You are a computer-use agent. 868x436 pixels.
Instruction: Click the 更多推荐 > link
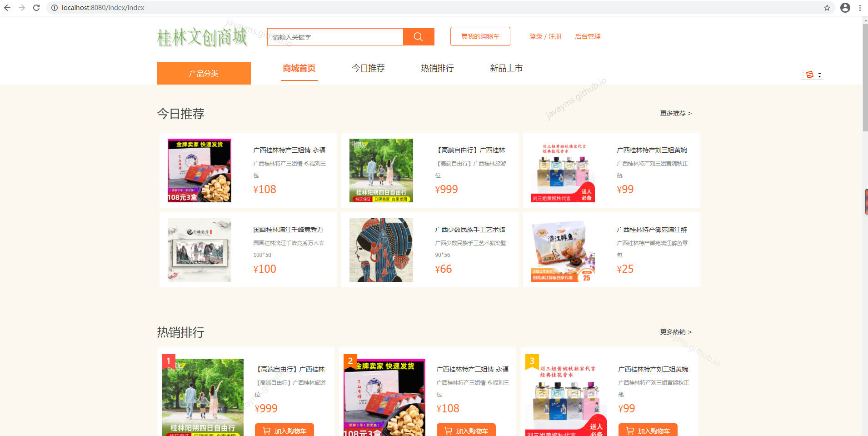point(676,113)
